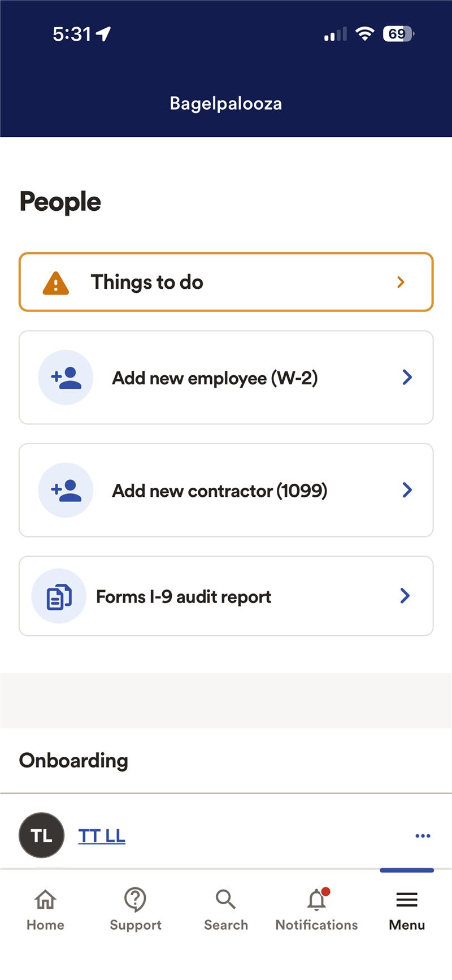The image size is (452, 980).
Task: Open the Add new employee chevron arrow
Action: point(407,378)
